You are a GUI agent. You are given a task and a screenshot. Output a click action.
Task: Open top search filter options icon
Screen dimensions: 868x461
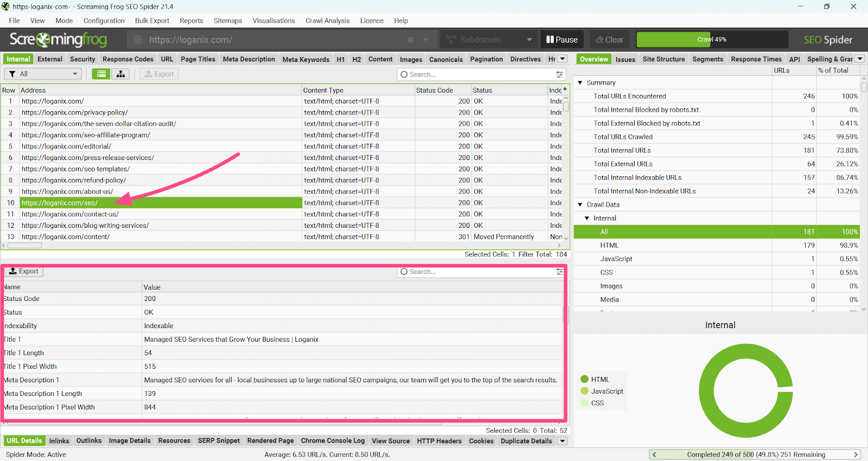pyautogui.click(x=559, y=74)
